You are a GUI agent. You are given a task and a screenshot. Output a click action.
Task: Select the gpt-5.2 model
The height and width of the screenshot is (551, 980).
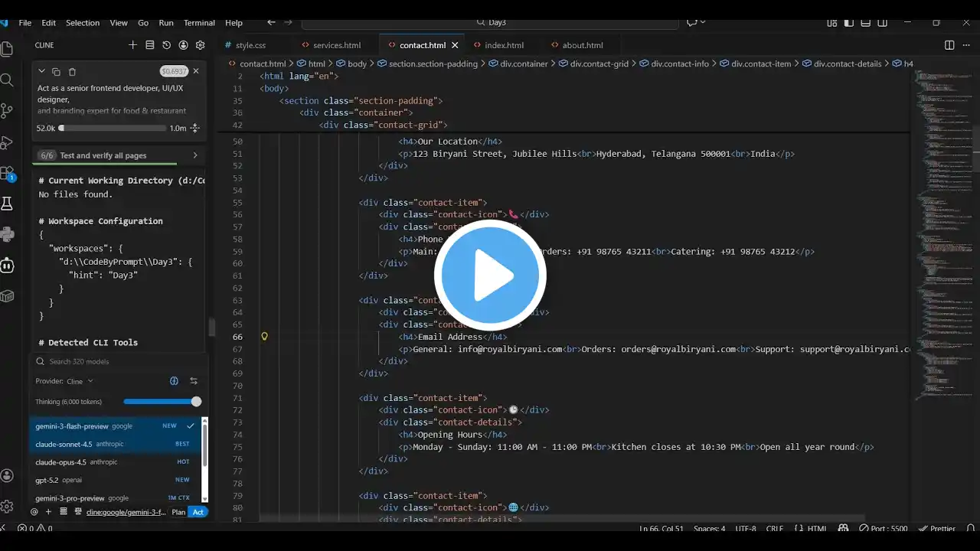tap(115, 480)
